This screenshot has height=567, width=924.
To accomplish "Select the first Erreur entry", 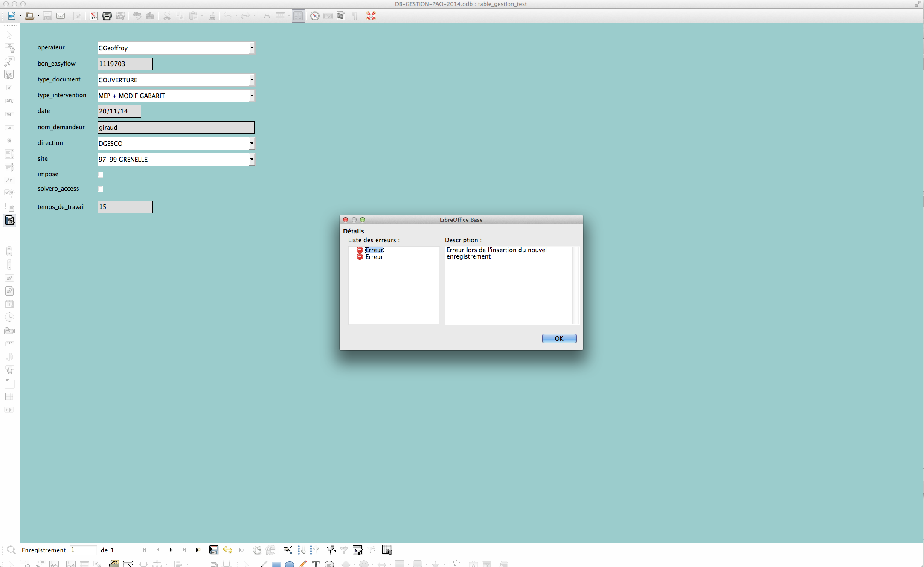I will click(x=374, y=250).
